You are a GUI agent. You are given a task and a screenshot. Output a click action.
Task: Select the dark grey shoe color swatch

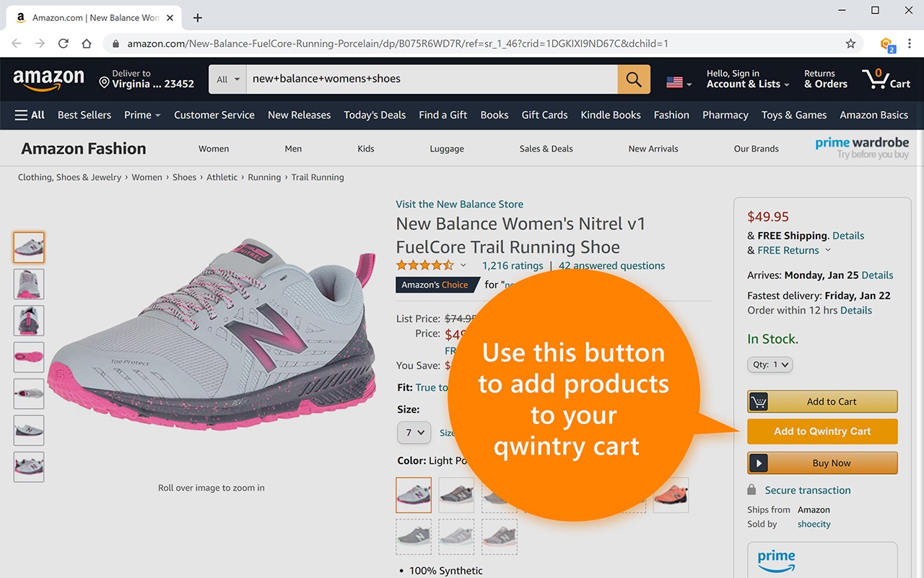(x=456, y=495)
